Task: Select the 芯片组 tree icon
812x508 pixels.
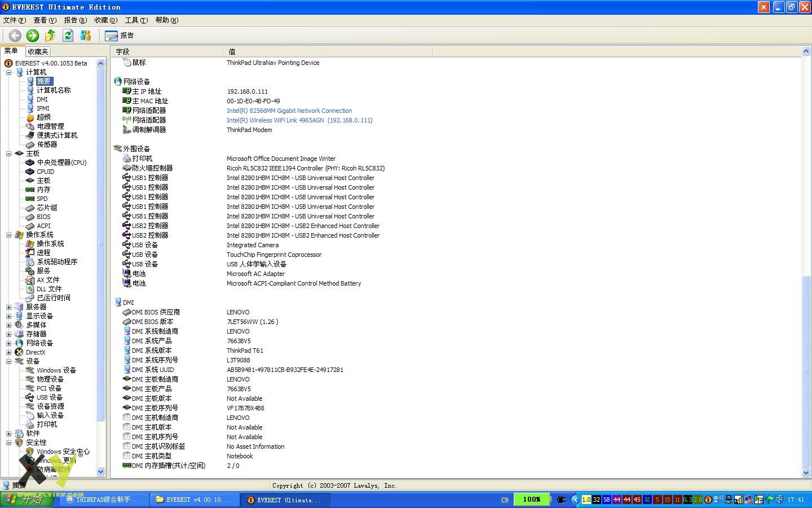Action: coord(30,208)
